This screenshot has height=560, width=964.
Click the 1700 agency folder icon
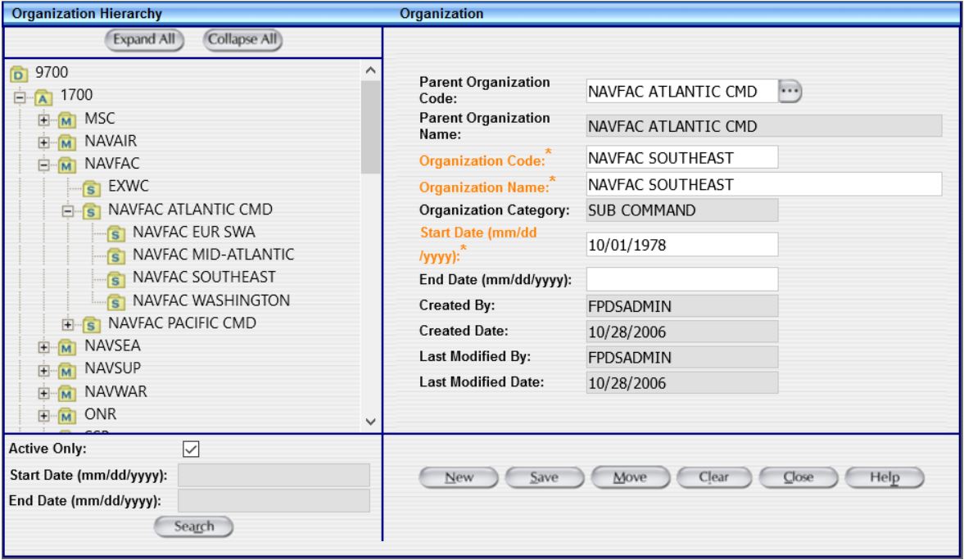43,97
